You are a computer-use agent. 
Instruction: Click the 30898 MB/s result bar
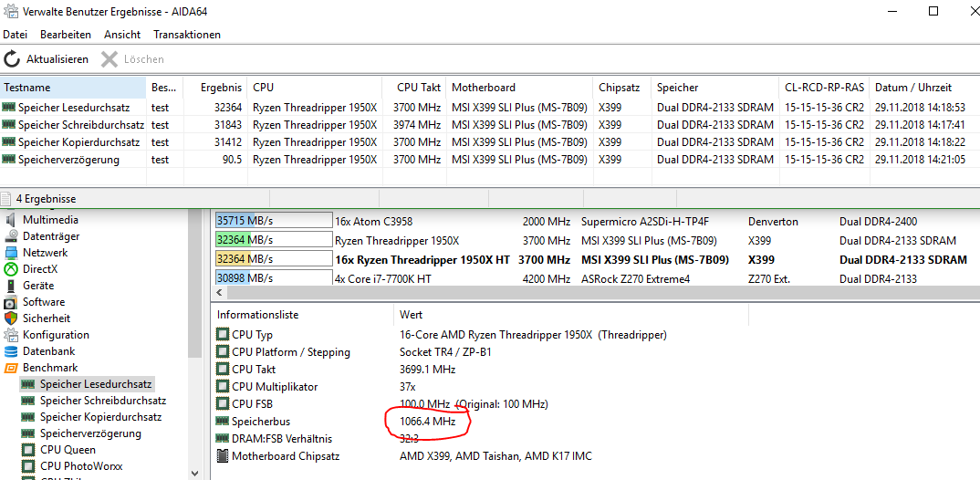tap(274, 278)
